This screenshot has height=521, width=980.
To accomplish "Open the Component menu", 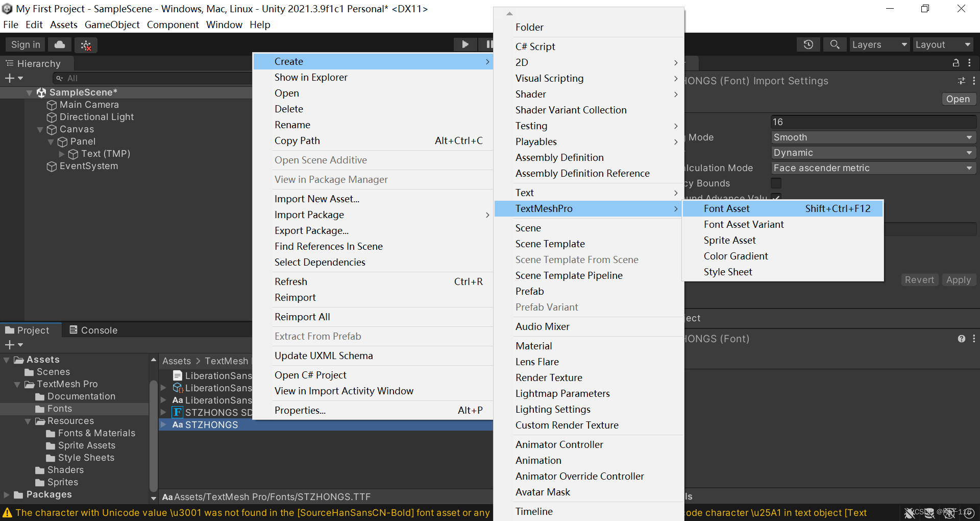I will 173,25.
